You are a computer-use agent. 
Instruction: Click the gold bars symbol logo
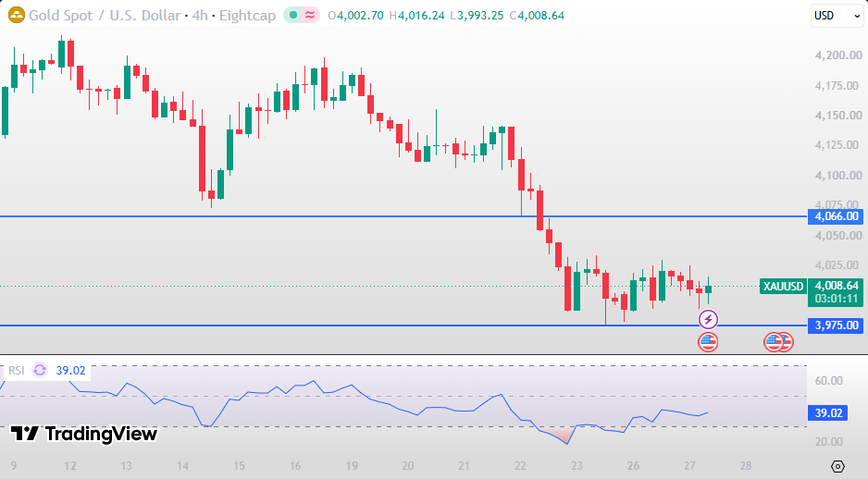16,15
